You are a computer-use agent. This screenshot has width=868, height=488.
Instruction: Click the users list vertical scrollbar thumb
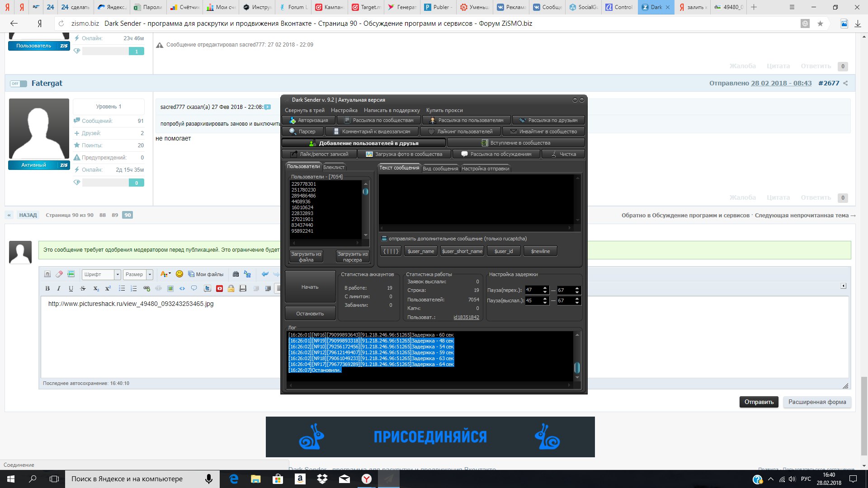pos(365,192)
